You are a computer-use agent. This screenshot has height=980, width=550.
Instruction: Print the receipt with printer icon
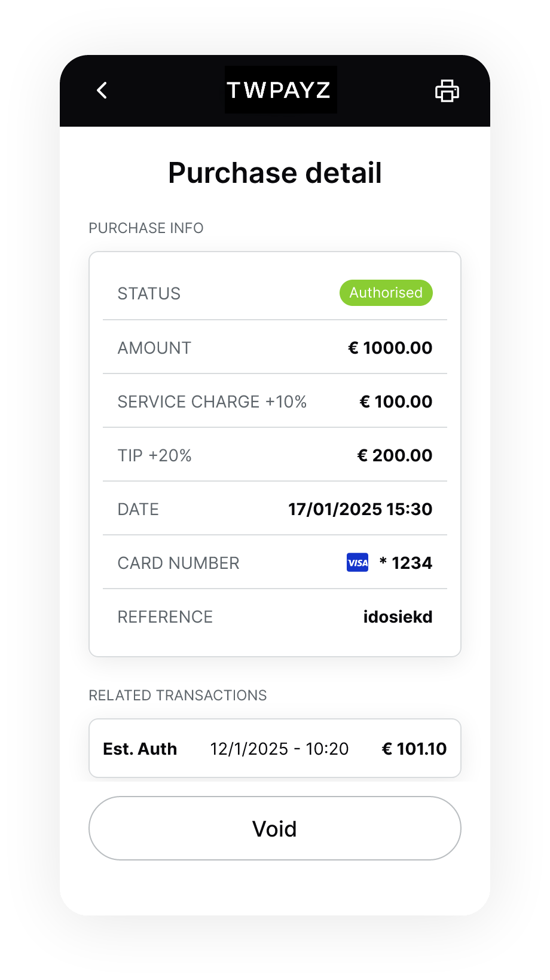coord(447,91)
